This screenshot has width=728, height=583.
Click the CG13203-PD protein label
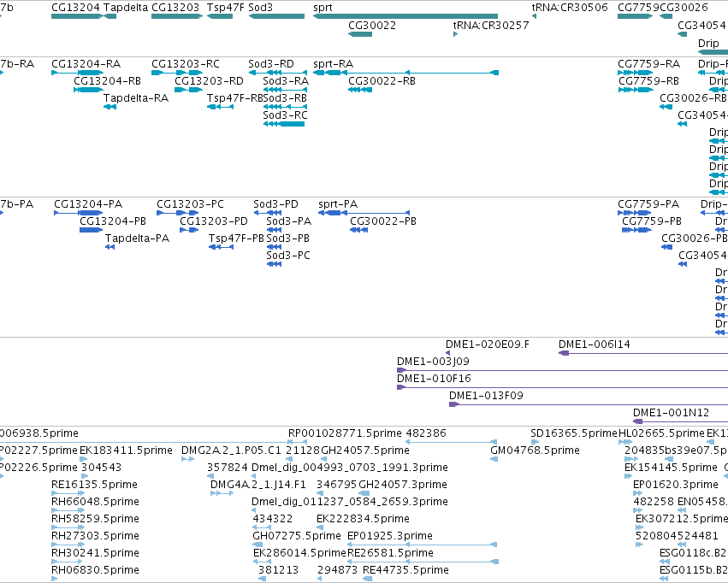[214, 221]
